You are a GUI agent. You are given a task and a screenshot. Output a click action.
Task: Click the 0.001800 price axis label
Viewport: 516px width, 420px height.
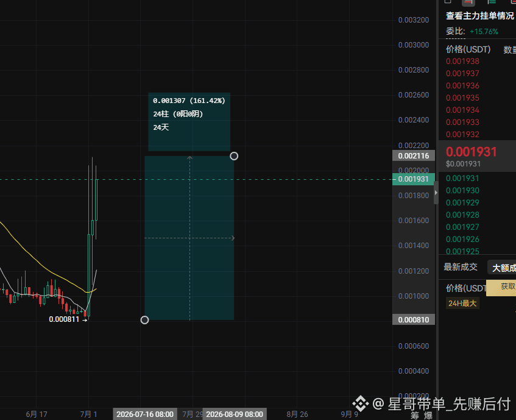point(413,196)
